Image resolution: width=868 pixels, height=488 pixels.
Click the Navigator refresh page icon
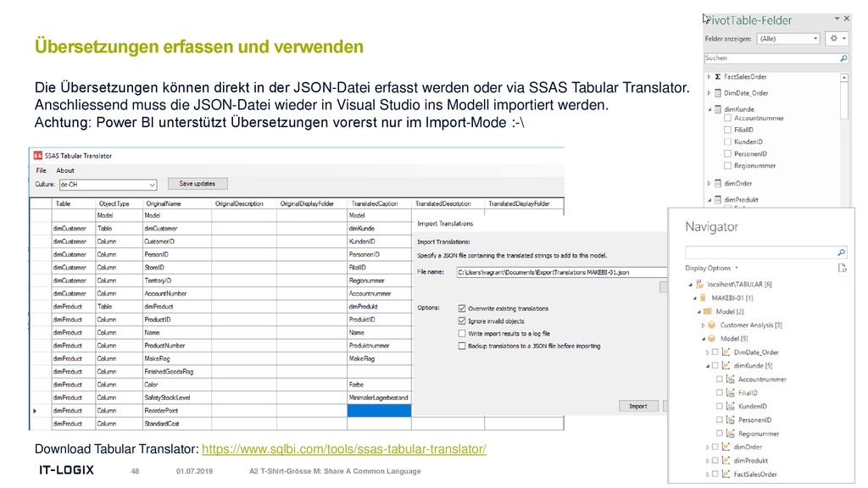[842, 269]
